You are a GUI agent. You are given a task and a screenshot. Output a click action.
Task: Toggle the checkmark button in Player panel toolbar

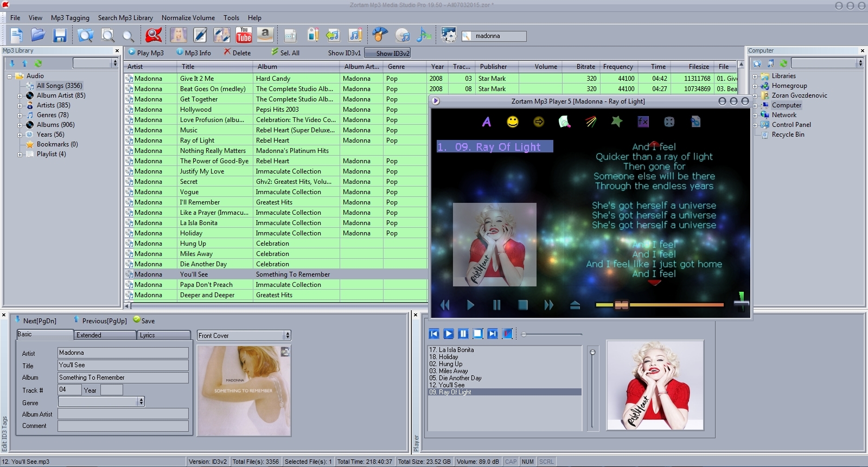(x=507, y=334)
